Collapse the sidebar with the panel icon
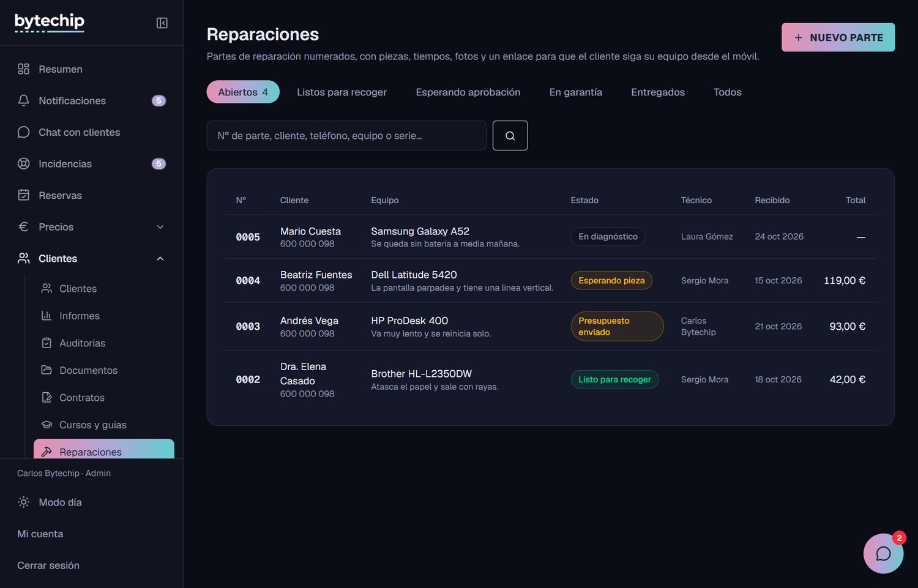 (162, 23)
